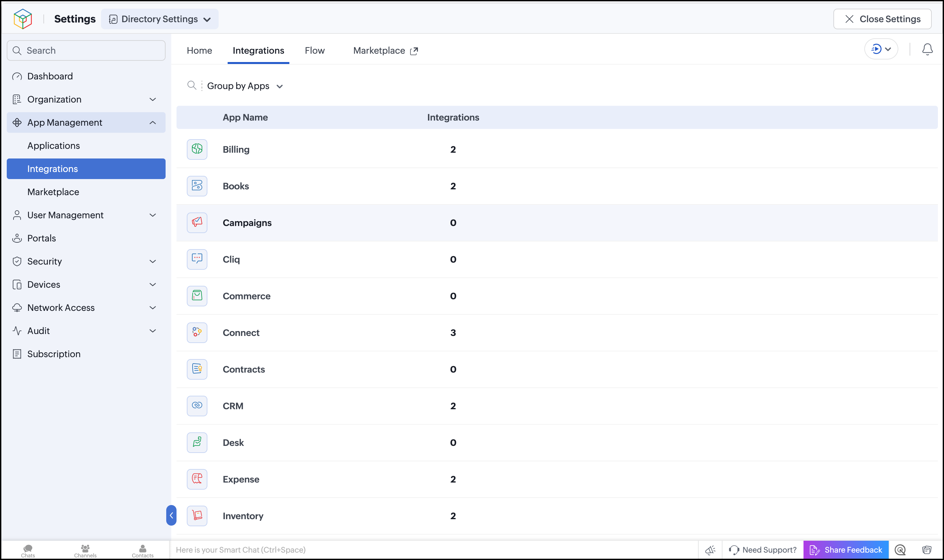Viewport: 944px width, 560px height.
Task: Open the Contracts app row name
Action: (x=244, y=369)
